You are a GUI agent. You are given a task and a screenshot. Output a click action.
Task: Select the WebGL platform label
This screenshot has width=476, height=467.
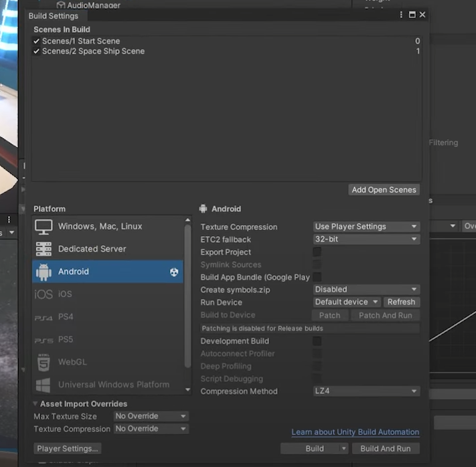click(72, 362)
